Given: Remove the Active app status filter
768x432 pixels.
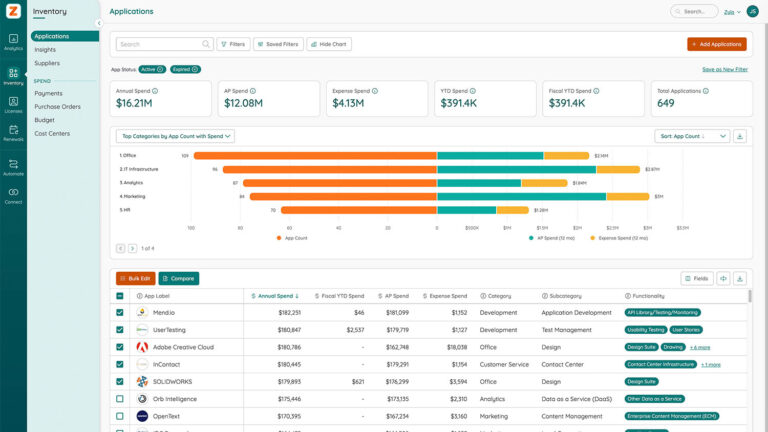Looking at the screenshot, I should 160,69.
